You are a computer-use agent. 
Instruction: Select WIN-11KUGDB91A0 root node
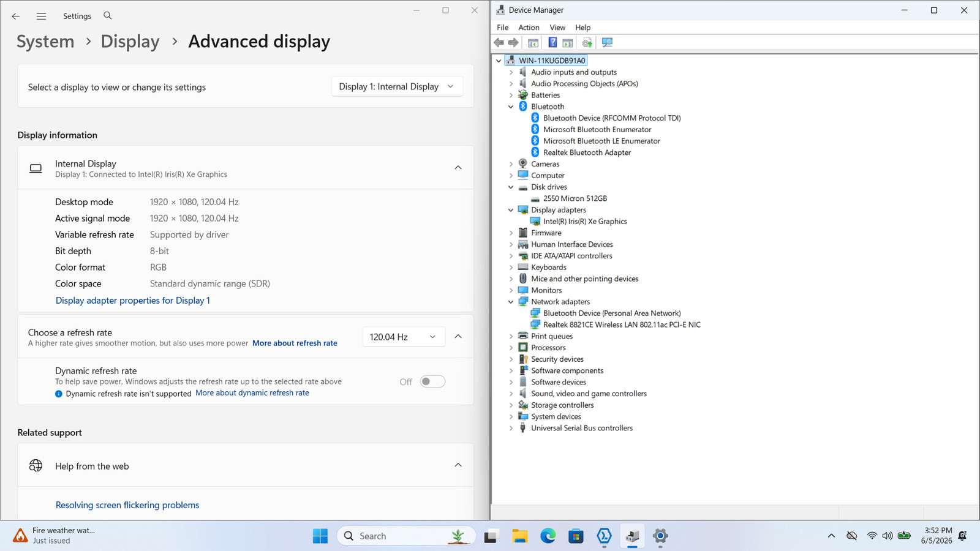(x=551, y=61)
